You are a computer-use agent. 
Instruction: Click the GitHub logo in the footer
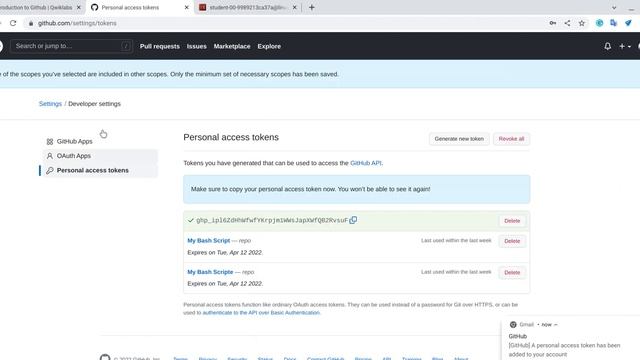point(105,358)
